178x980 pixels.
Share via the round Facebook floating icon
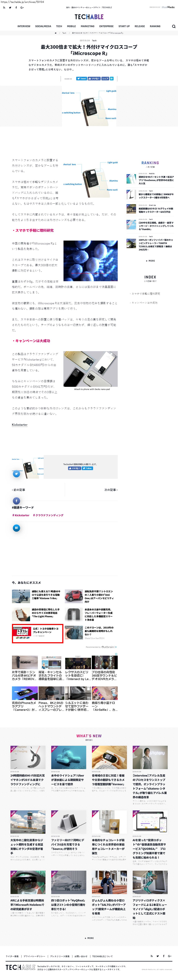pyautogui.click(x=16, y=501)
